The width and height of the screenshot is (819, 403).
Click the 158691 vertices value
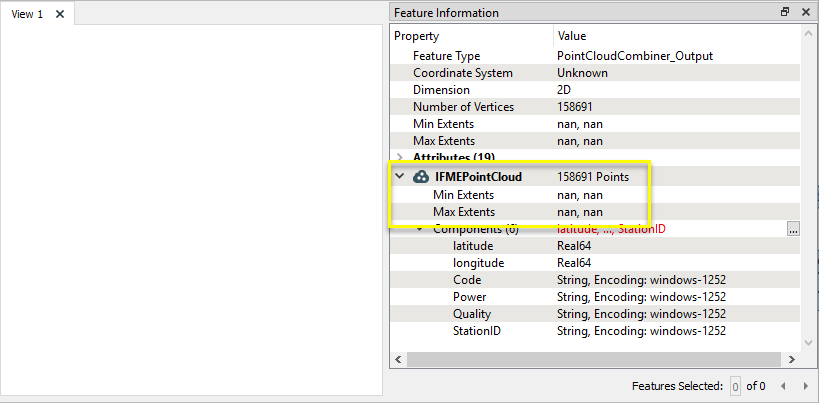pos(575,107)
